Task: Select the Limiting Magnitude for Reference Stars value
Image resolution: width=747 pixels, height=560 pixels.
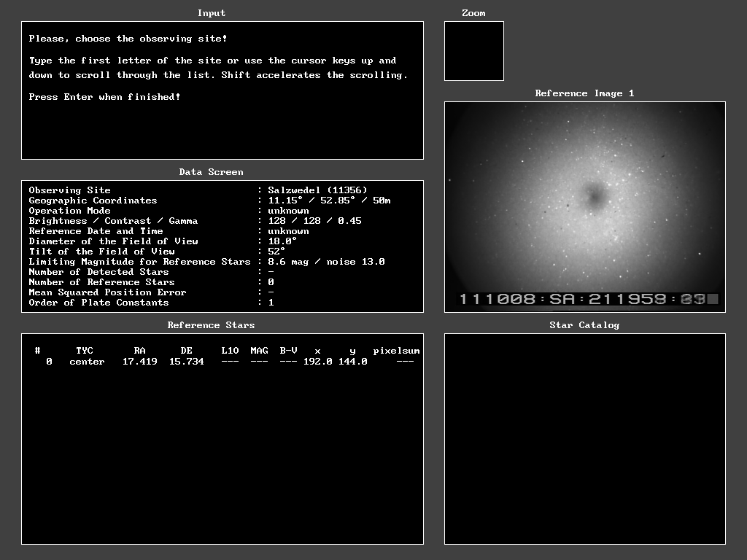Action: click(x=326, y=262)
